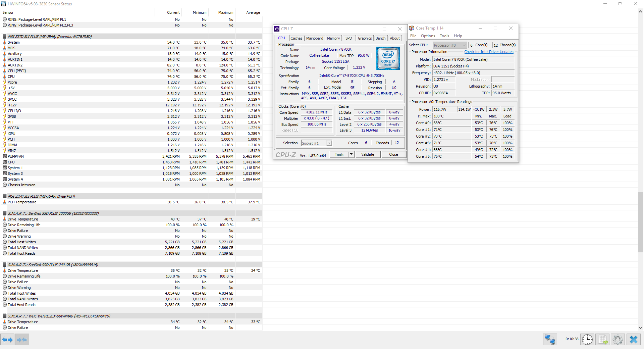
Task: Click the chip icon beside MSI Z370 Nuvoton group
Action: pyautogui.click(x=5, y=37)
